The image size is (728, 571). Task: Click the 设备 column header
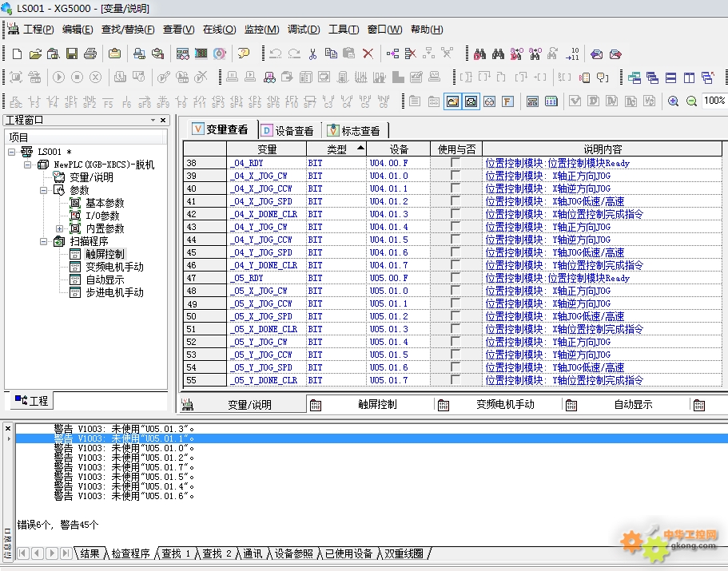[398, 149]
